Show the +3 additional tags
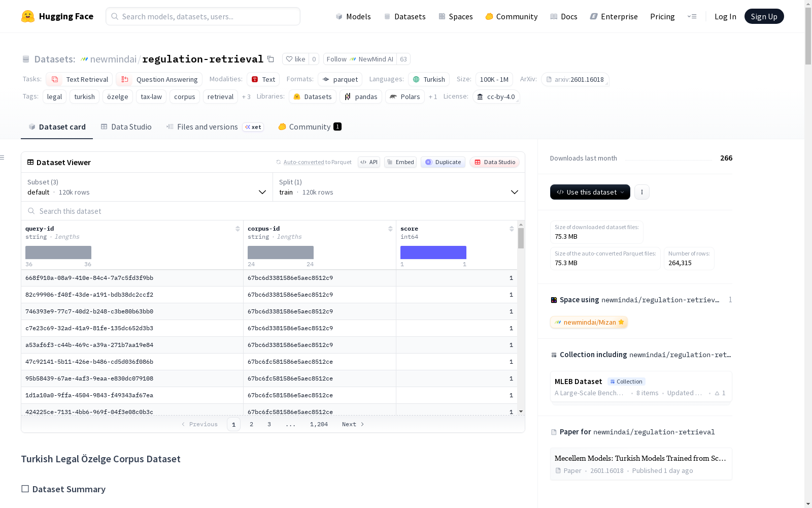 pyautogui.click(x=246, y=97)
